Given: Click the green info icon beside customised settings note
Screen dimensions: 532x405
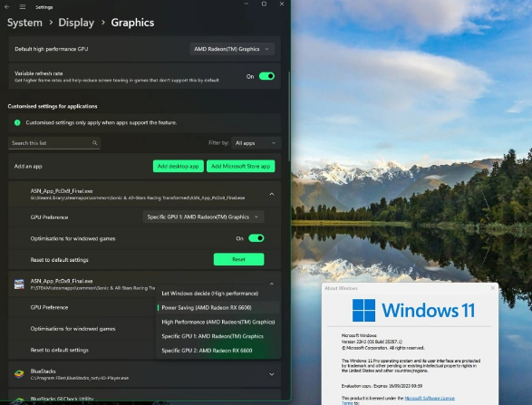Looking at the screenshot, I should tap(17, 123).
